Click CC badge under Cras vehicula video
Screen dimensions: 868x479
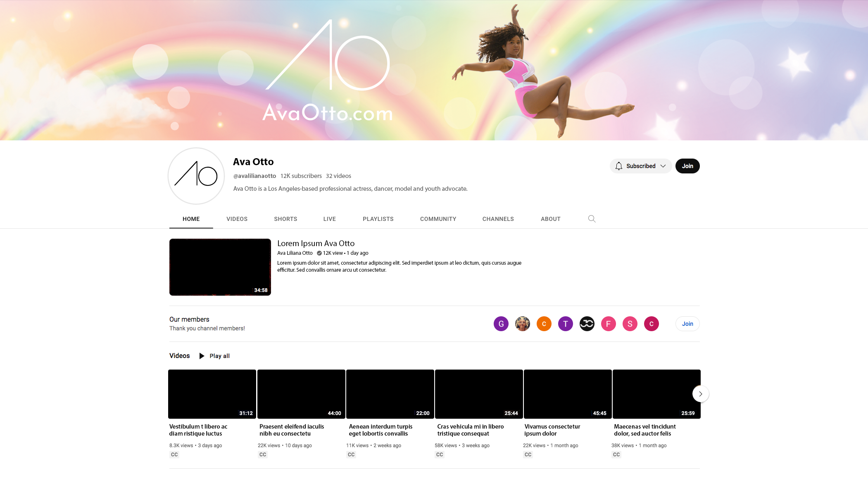pos(440,455)
